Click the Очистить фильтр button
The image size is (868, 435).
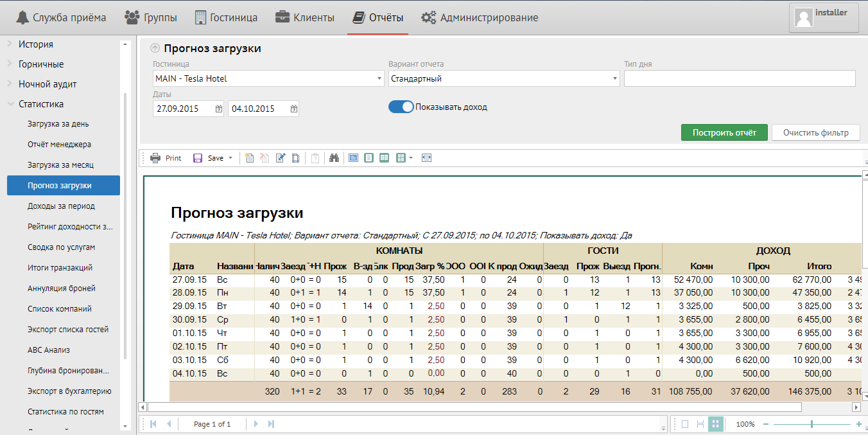815,132
